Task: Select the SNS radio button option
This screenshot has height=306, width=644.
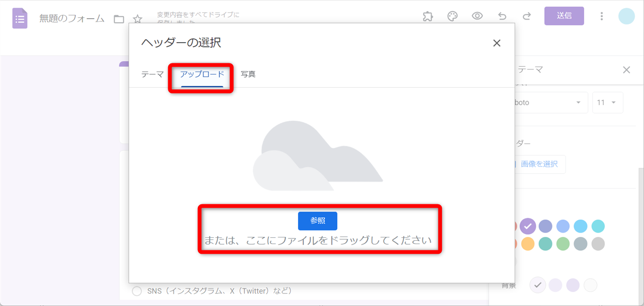Action: click(137, 291)
